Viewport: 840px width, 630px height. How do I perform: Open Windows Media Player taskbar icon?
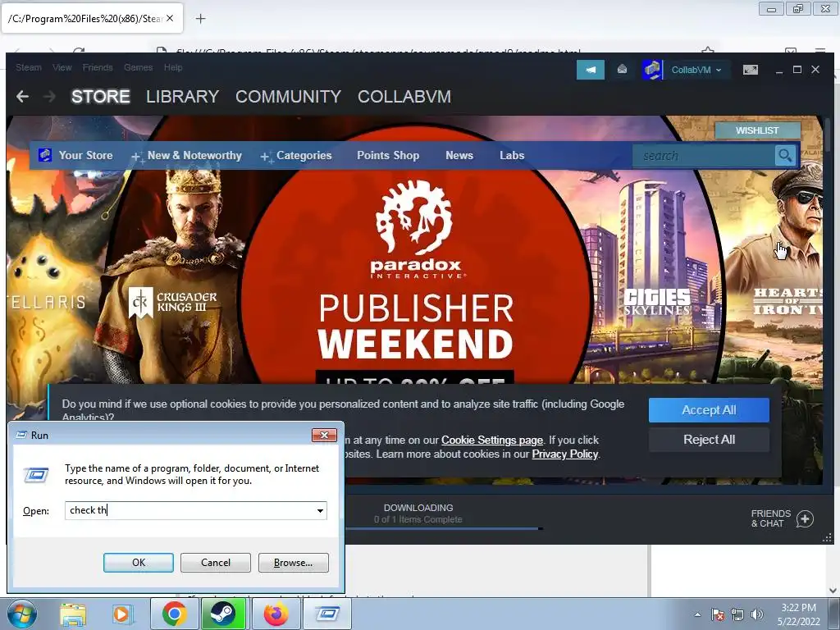(121, 614)
